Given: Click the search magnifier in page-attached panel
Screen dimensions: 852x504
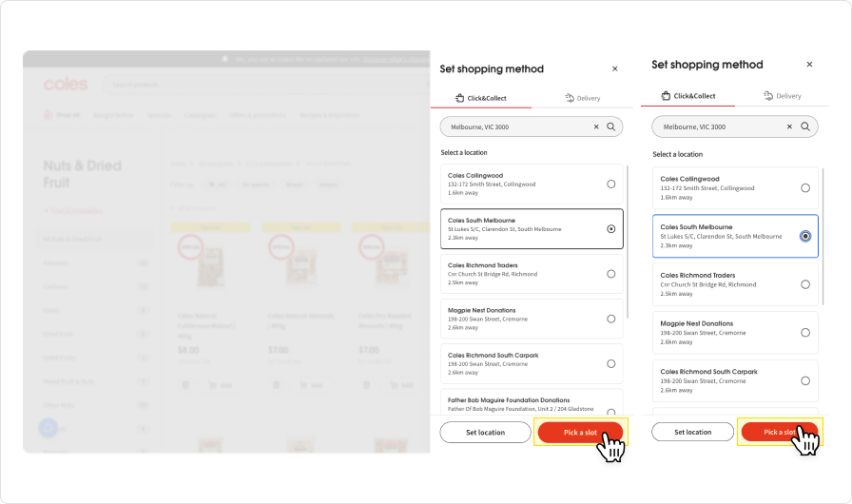Looking at the screenshot, I should pyautogui.click(x=611, y=126).
